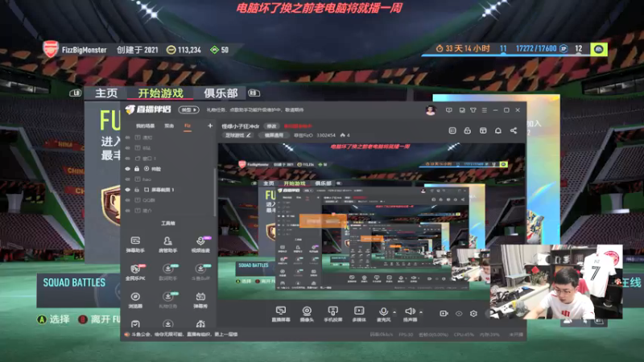Start recording with the camcorder icon
Screen dimensions: 644x362
click(444, 313)
